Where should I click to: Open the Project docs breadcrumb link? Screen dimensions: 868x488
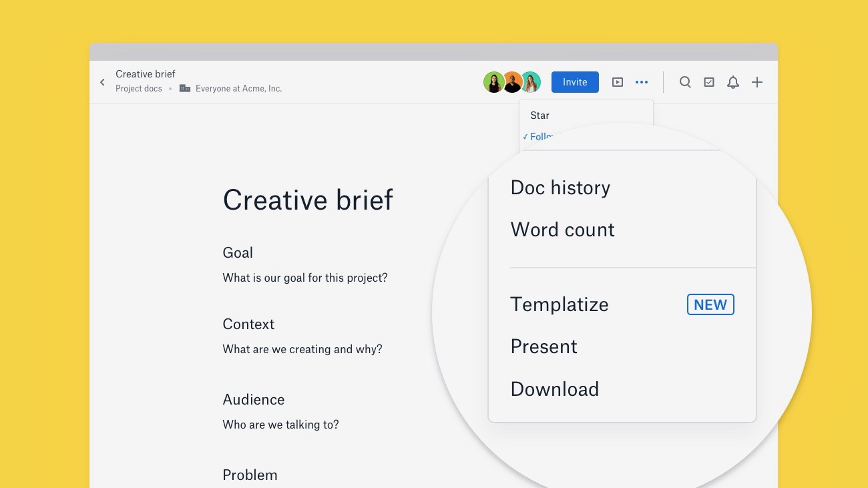click(x=138, y=89)
